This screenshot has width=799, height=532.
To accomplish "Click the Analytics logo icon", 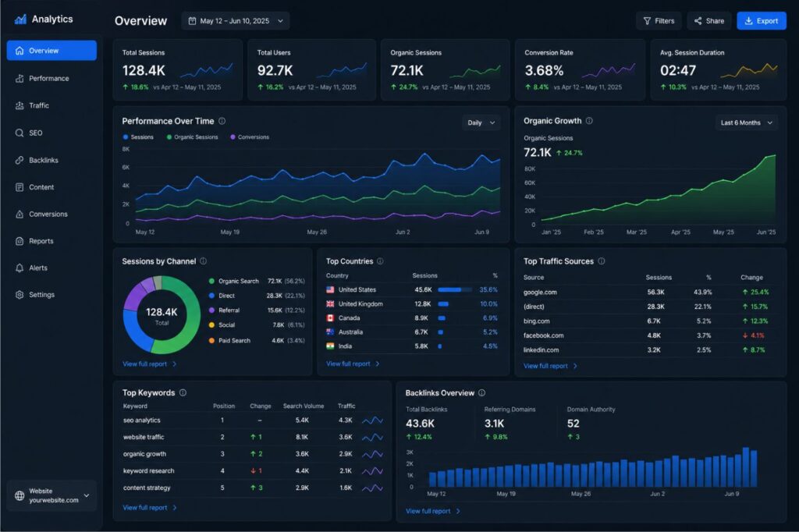I will pos(20,20).
